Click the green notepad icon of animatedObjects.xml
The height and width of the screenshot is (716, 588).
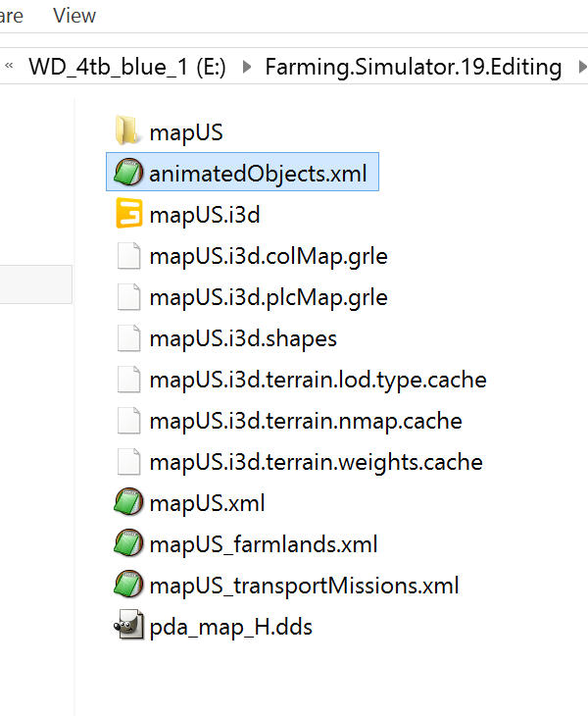click(x=128, y=173)
